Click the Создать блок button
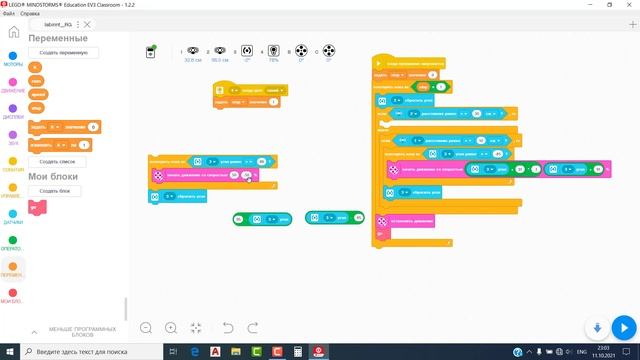 [55, 191]
